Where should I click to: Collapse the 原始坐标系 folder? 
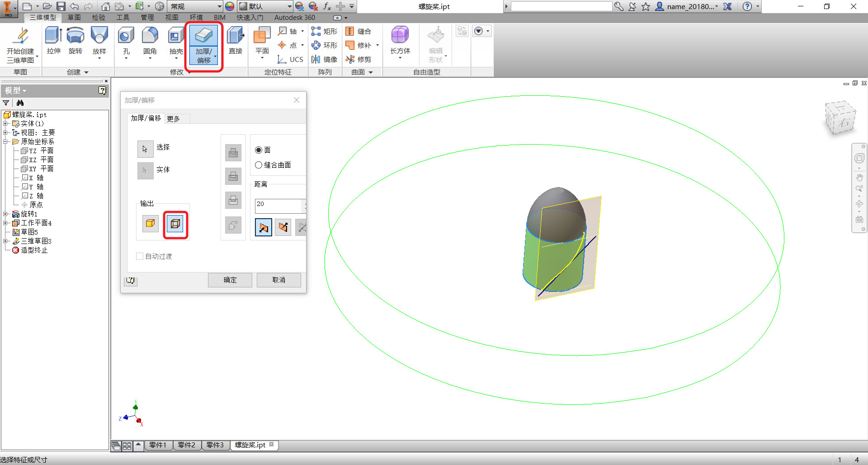pyautogui.click(x=5, y=141)
